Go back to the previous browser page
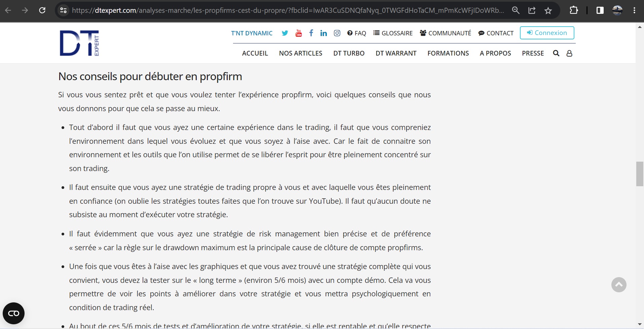 [x=8, y=10]
